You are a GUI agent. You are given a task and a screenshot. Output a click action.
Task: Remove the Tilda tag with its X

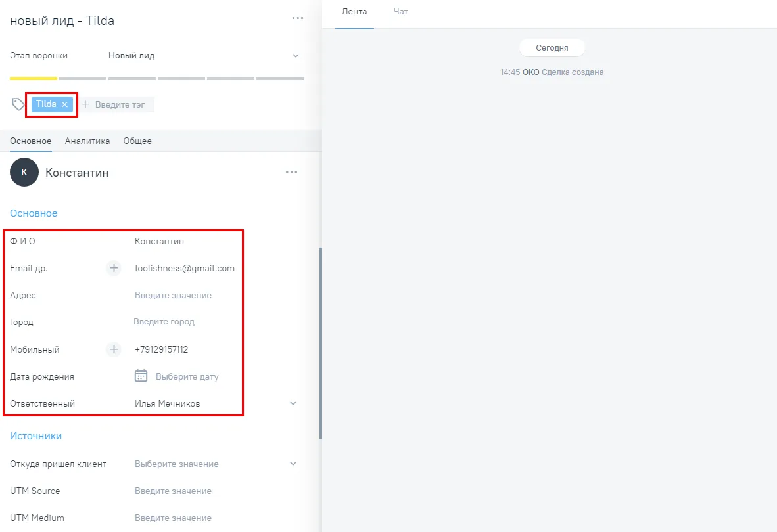pyautogui.click(x=64, y=104)
